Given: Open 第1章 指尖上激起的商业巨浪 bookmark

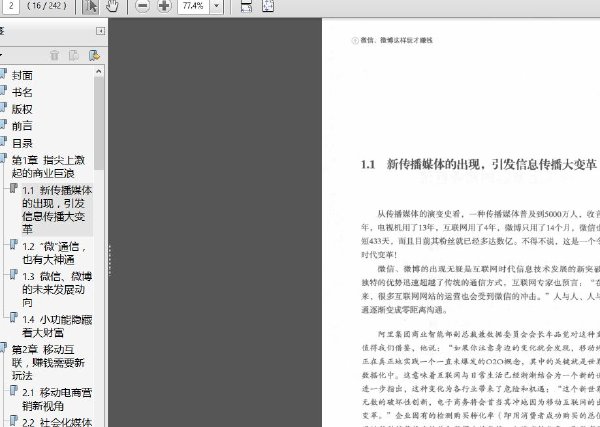Looking at the screenshot, I should pos(48,166).
